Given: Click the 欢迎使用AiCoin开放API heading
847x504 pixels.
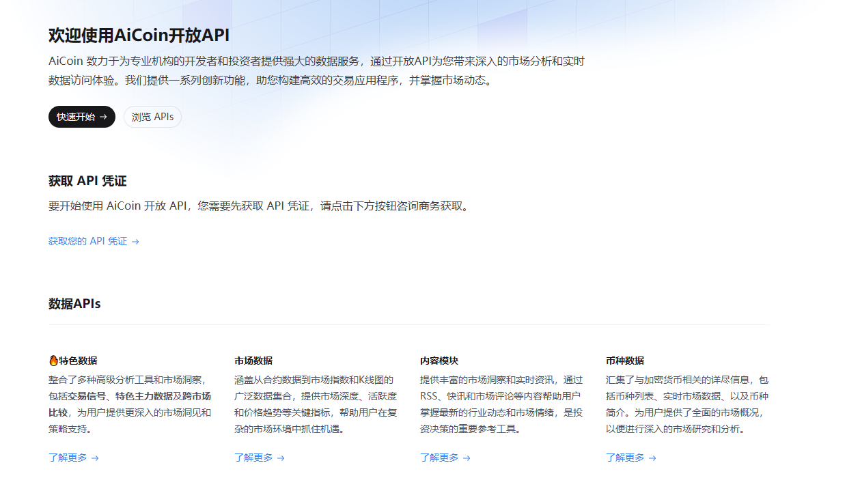Looking at the screenshot, I should (x=139, y=36).
